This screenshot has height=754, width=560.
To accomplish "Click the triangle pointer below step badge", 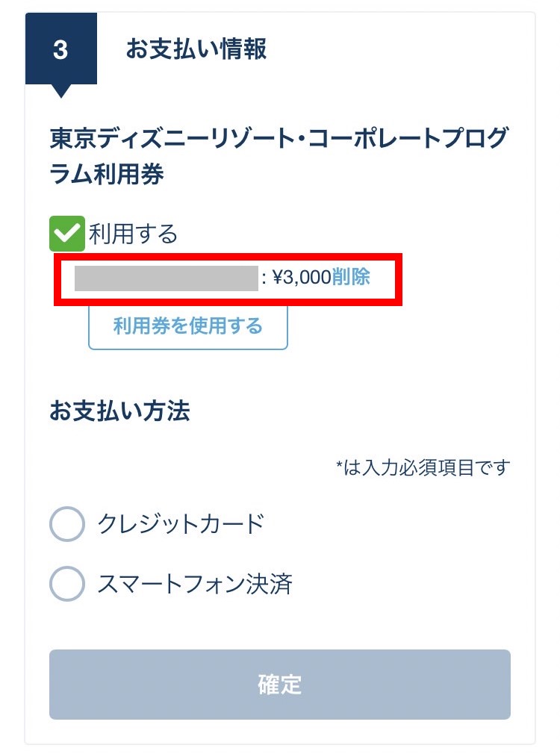I will pos(61,90).
